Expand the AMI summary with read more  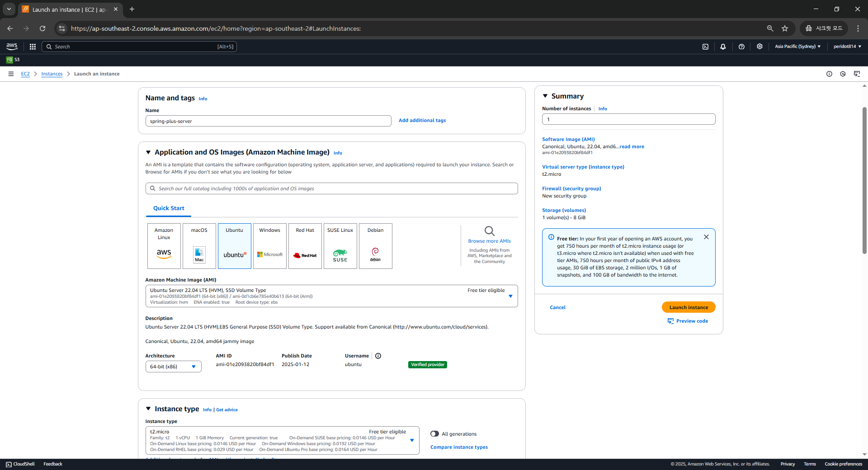tap(632, 146)
